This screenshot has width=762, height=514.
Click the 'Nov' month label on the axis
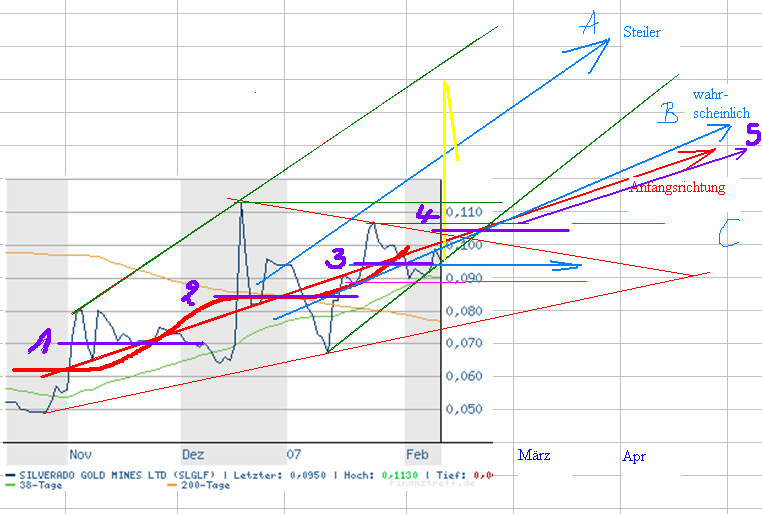80,455
